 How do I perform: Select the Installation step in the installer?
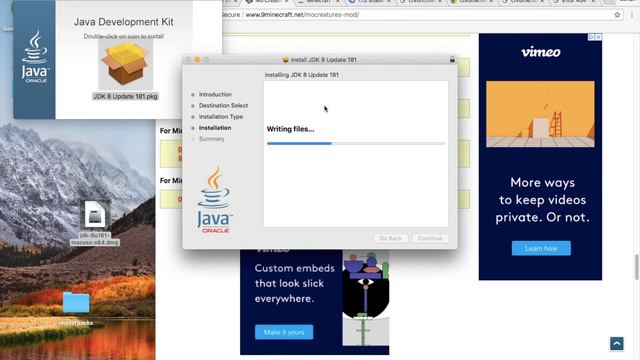pyautogui.click(x=215, y=128)
